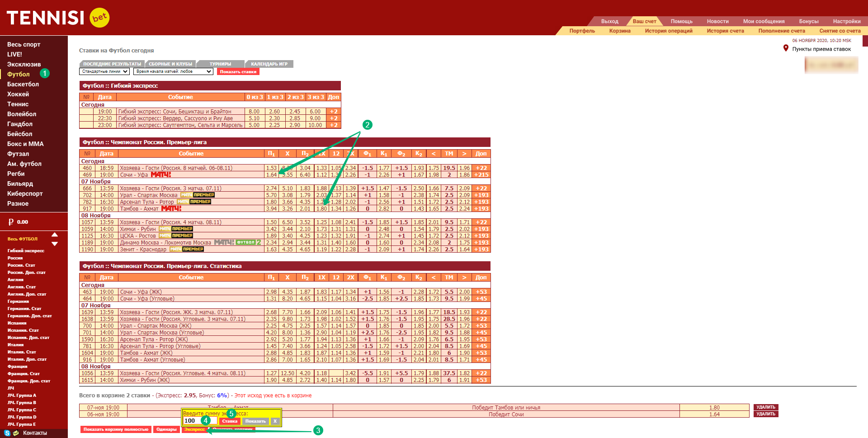
Task: Click the map pin betting locations icon
Action: 786,48
